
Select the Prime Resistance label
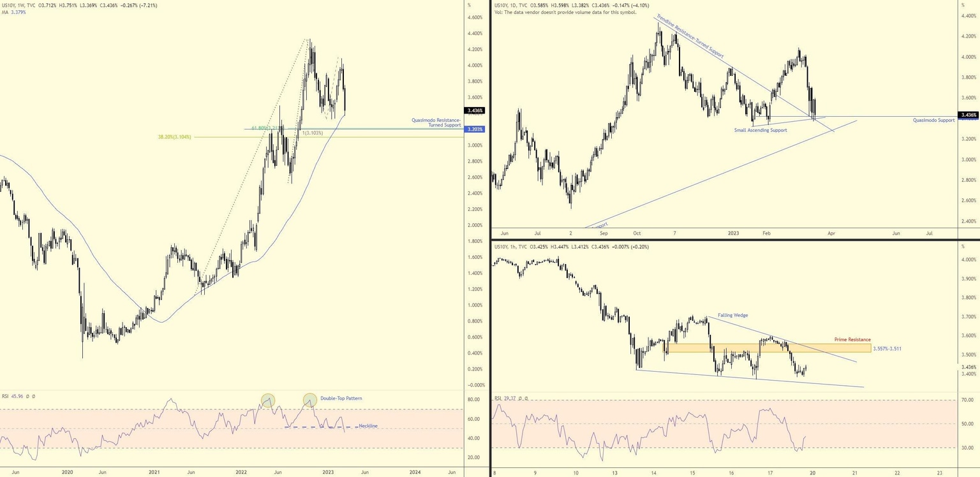(x=852, y=340)
